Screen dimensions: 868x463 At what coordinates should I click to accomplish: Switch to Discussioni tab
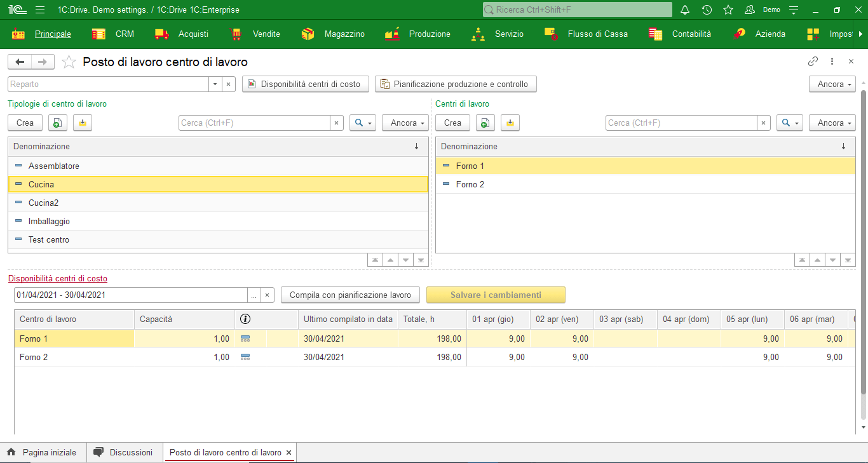pos(124,453)
